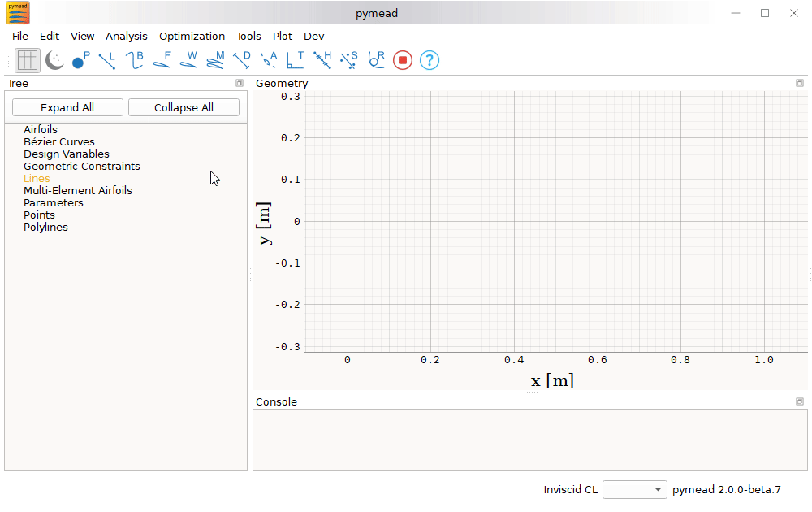Open the Inviscid CL dropdown
812x512 pixels.
(x=635, y=490)
